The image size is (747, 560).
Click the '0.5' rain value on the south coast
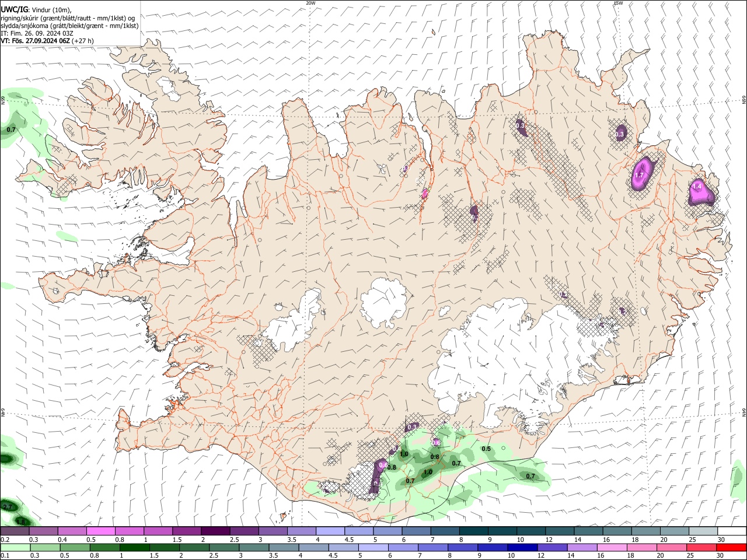pos(486,449)
